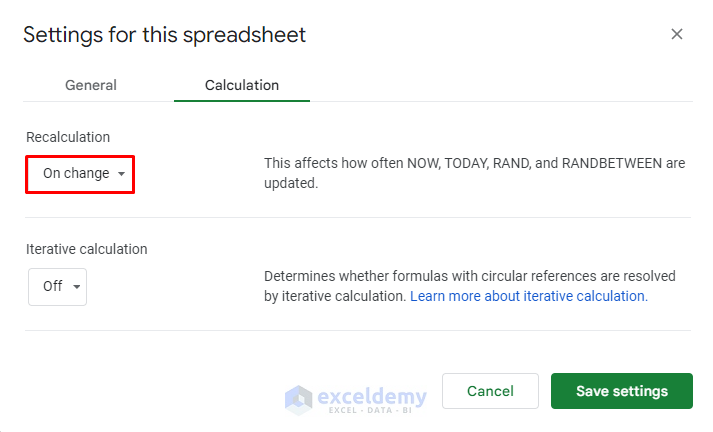Screen dimensions: 713x432
Task: Click the green Save settings button
Action: (x=622, y=391)
